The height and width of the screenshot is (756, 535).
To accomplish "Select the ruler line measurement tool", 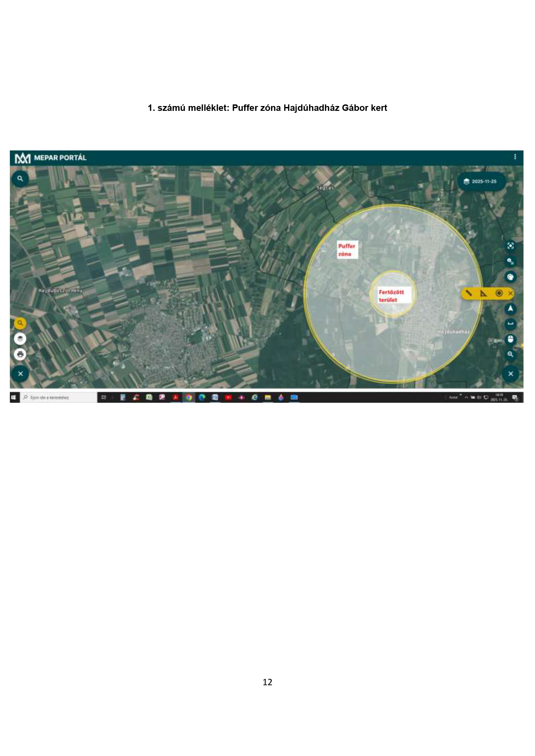I will tap(468, 293).
